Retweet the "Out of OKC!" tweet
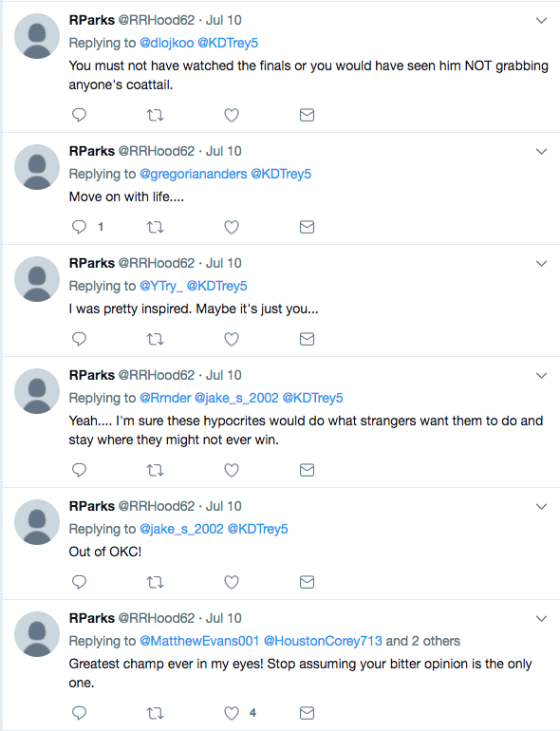560x731 pixels. click(156, 582)
